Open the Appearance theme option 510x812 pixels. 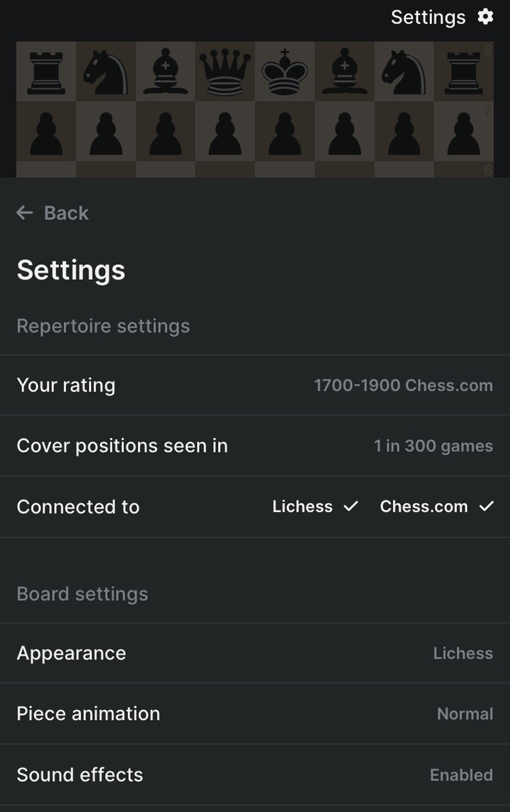pos(463,653)
